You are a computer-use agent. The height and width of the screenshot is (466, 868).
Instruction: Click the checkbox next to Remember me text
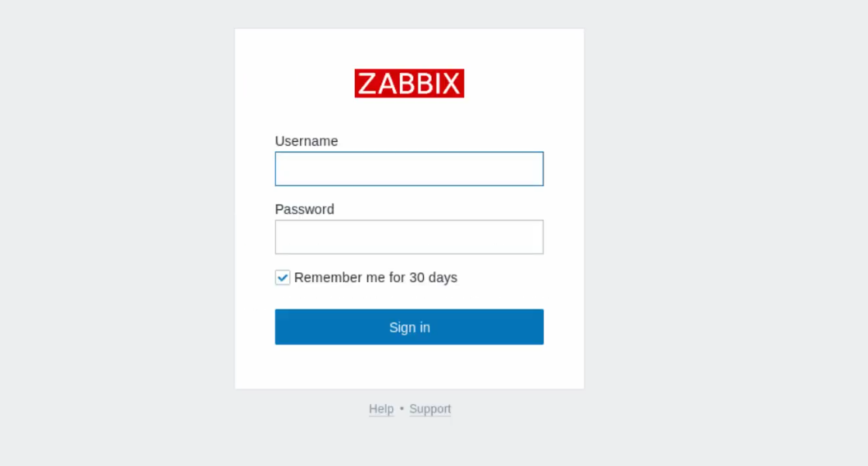(282, 277)
